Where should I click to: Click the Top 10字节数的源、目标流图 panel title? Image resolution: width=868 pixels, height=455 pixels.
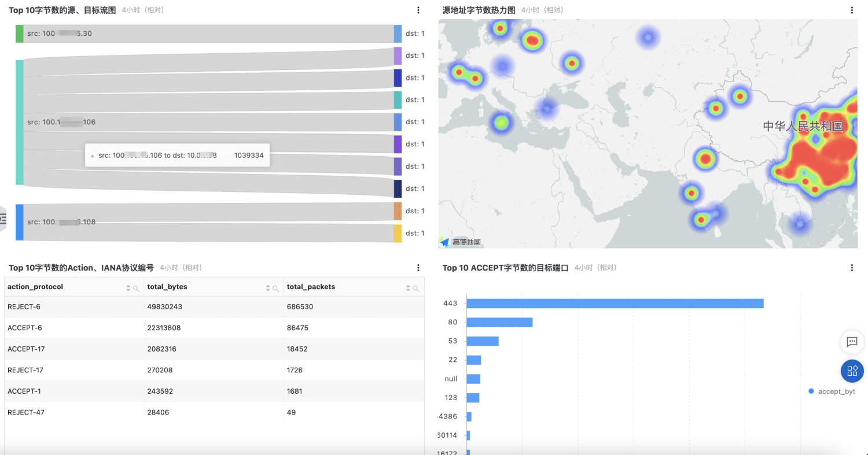[x=62, y=10]
